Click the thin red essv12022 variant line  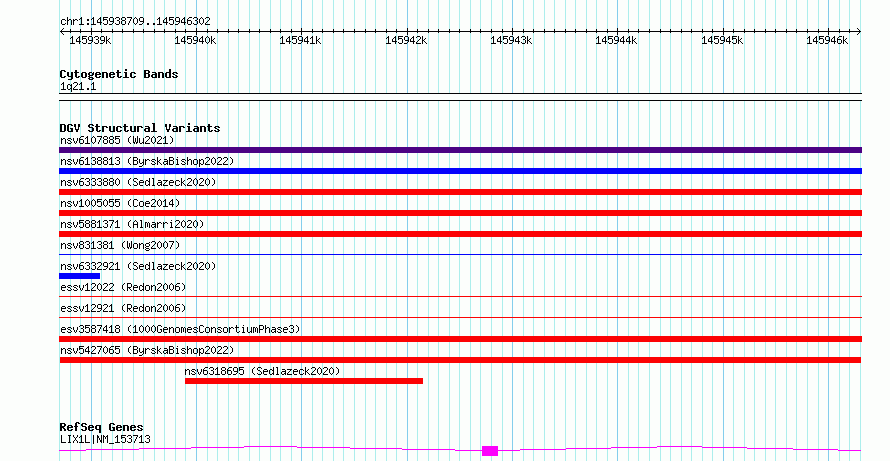[x=460, y=296]
